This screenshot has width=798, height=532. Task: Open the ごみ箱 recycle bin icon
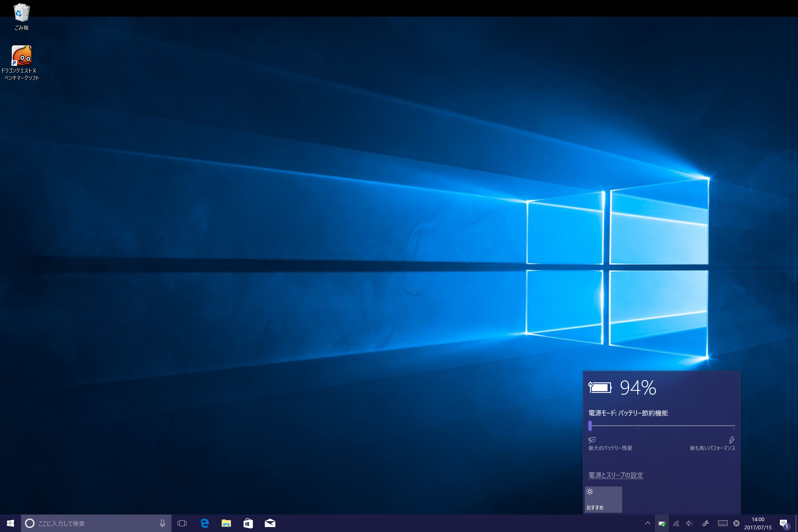tap(21, 17)
